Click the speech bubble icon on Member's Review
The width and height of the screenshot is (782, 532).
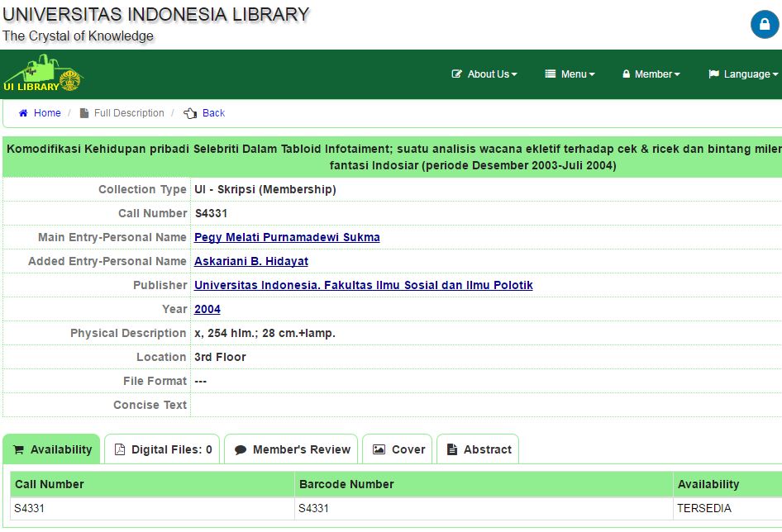point(241,449)
